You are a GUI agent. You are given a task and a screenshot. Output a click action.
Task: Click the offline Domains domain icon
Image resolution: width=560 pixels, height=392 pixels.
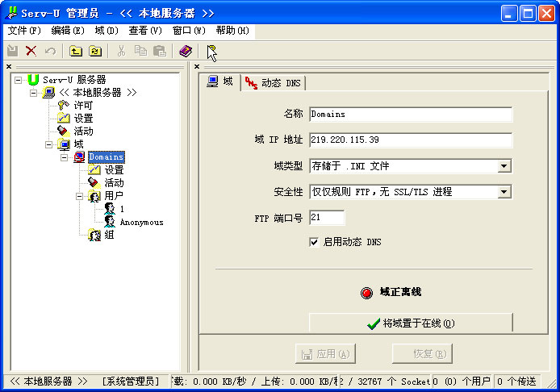tap(79, 157)
